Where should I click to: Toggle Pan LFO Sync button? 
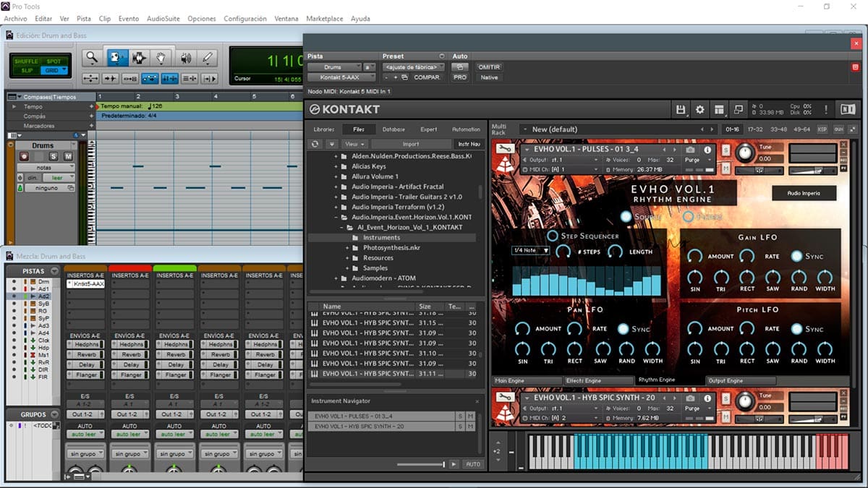tap(623, 328)
